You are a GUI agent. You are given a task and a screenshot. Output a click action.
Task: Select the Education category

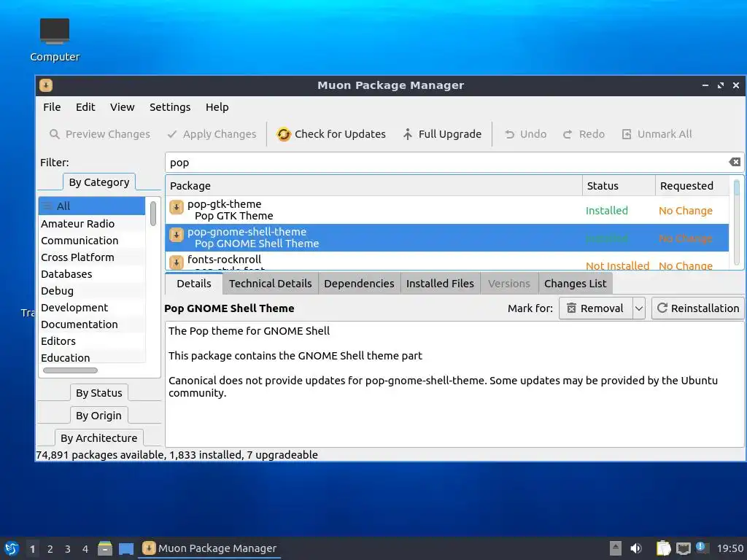[92, 357]
